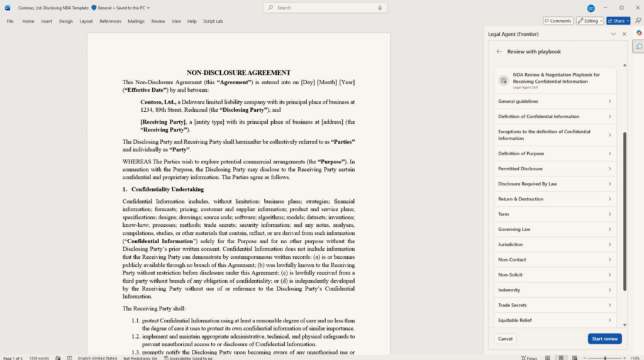Expand the General guidelines section
644x360 pixels.
click(555, 101)
